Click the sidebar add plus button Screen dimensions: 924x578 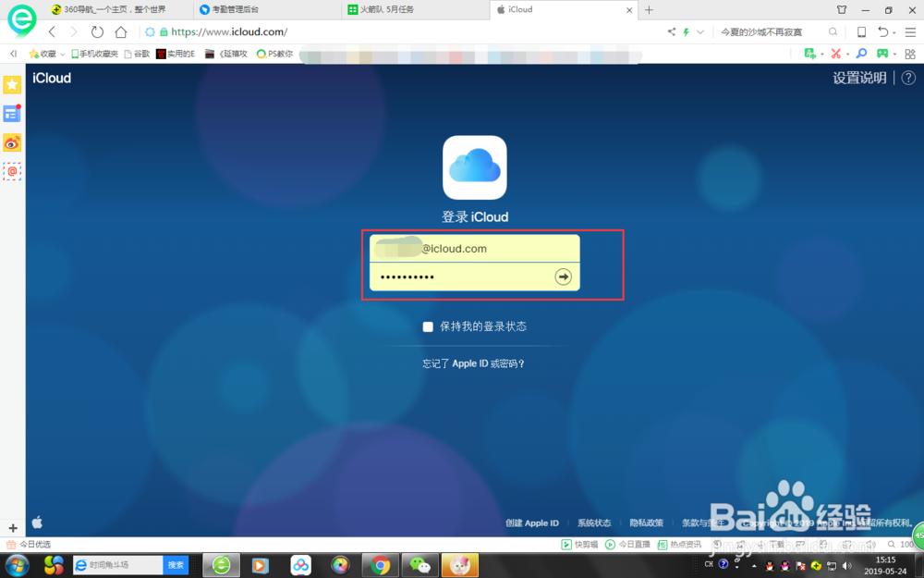13,528
